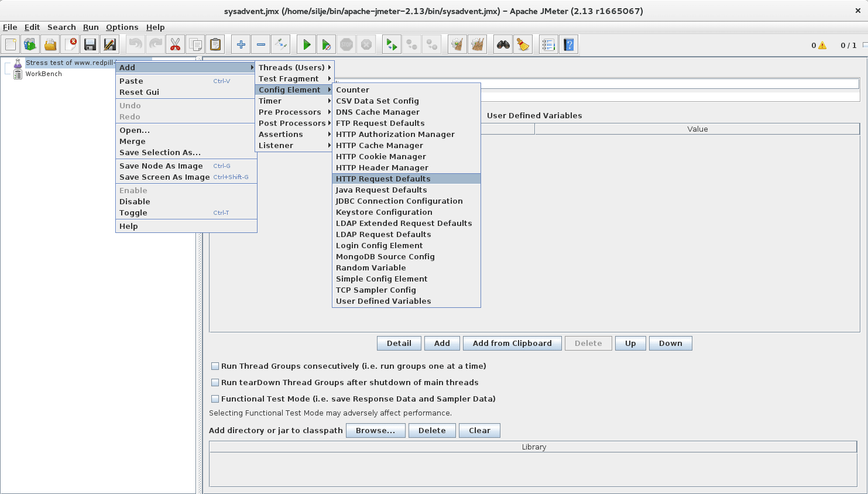
Task: Click the Add variable button
Action: (442, 343)
